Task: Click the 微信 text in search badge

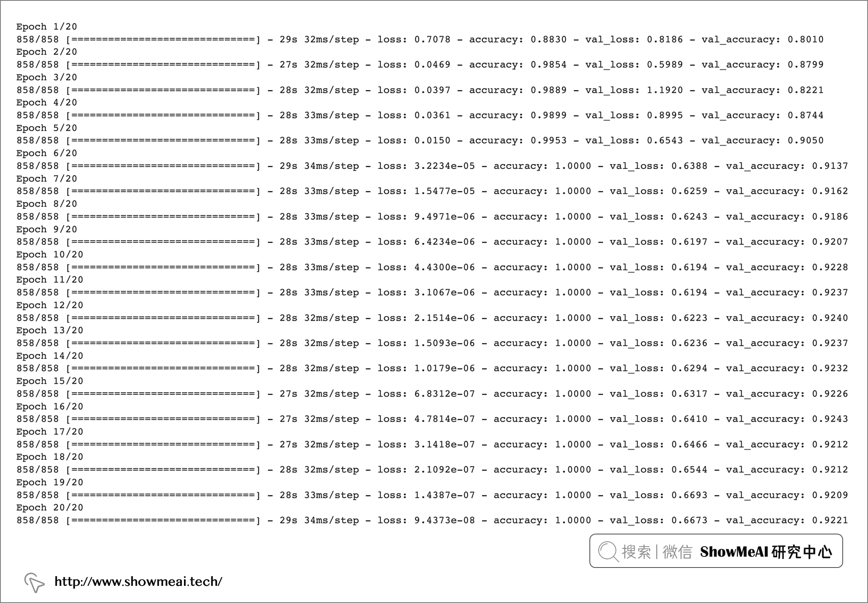Action: (x=678, y=552)
